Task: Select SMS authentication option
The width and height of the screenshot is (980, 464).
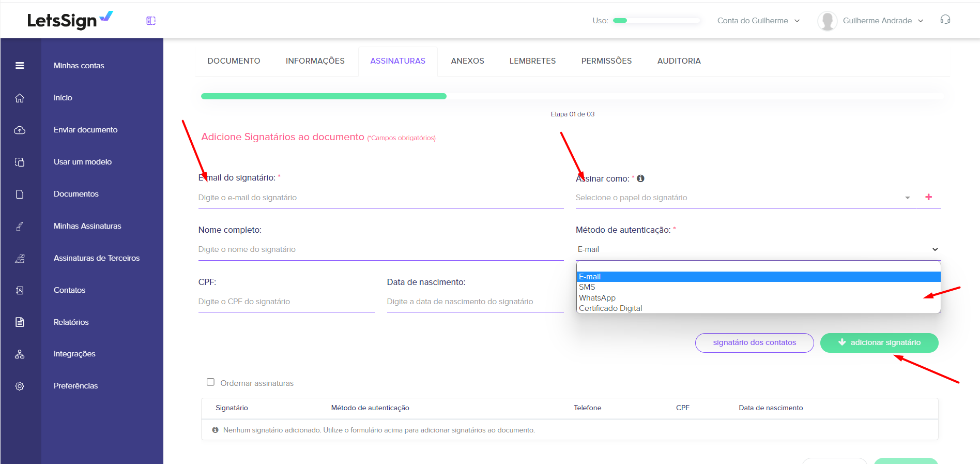Action: [x=758, y=287]
